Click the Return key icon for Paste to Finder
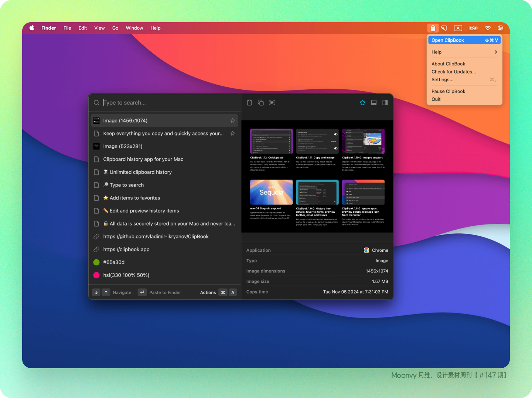 click(x=142, y=292)
